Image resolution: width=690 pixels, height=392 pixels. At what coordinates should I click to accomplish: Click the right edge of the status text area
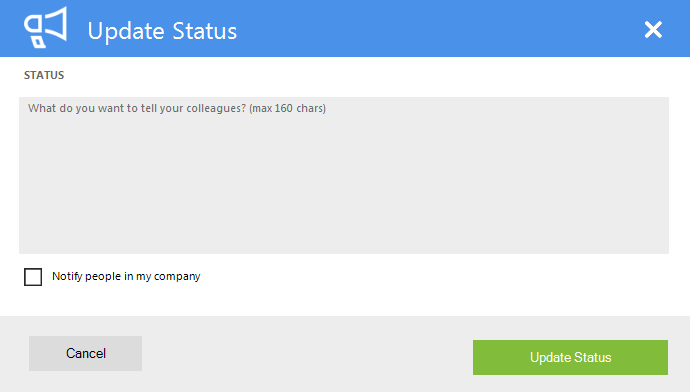click(664, 175)
